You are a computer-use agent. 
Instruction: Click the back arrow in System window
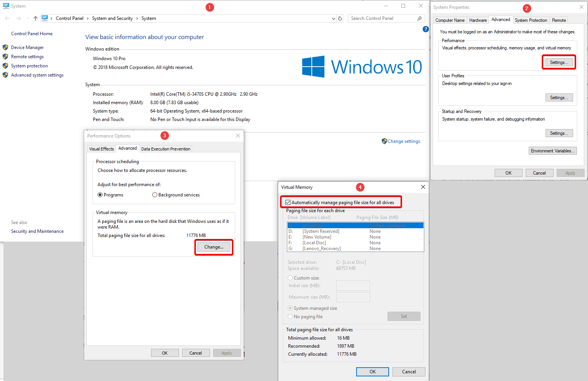(7, 18)
